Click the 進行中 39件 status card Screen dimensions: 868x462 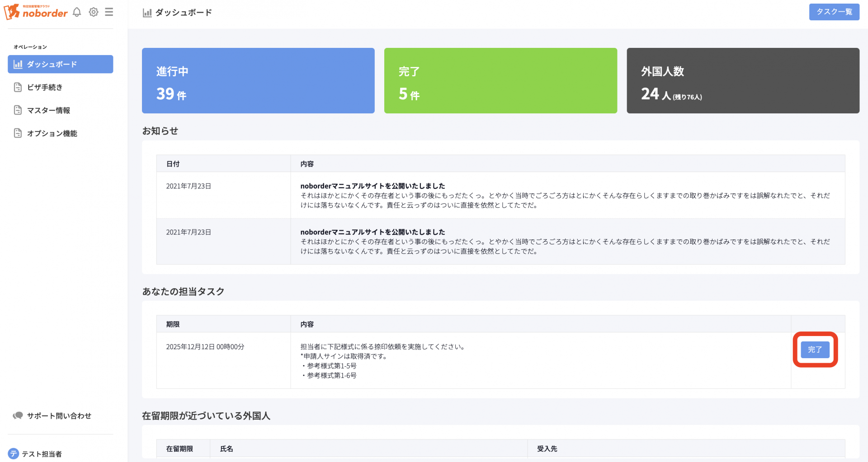[258, 80]
